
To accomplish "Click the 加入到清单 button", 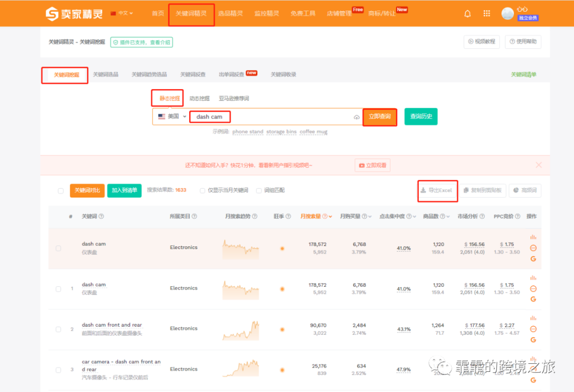I will (x=124, y=190).
